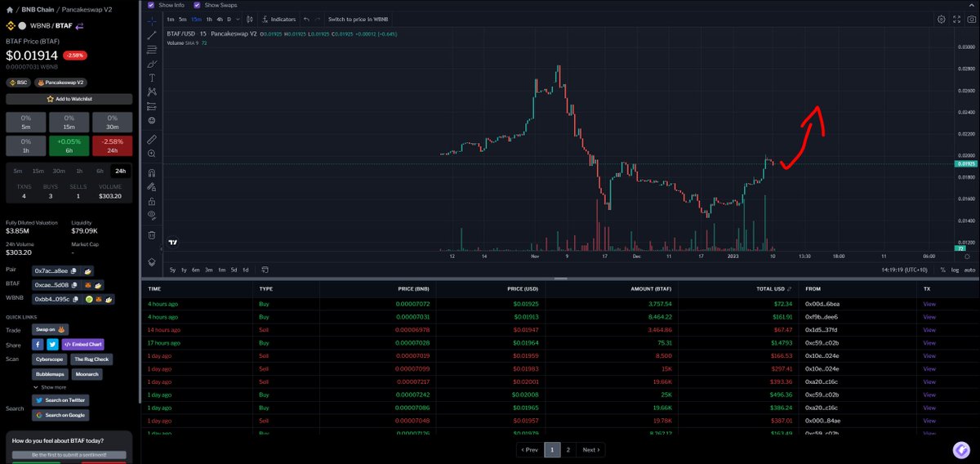Copy the BTAF token address
The height and width of the screenshot is (464, 980).
tap(73, 285)
